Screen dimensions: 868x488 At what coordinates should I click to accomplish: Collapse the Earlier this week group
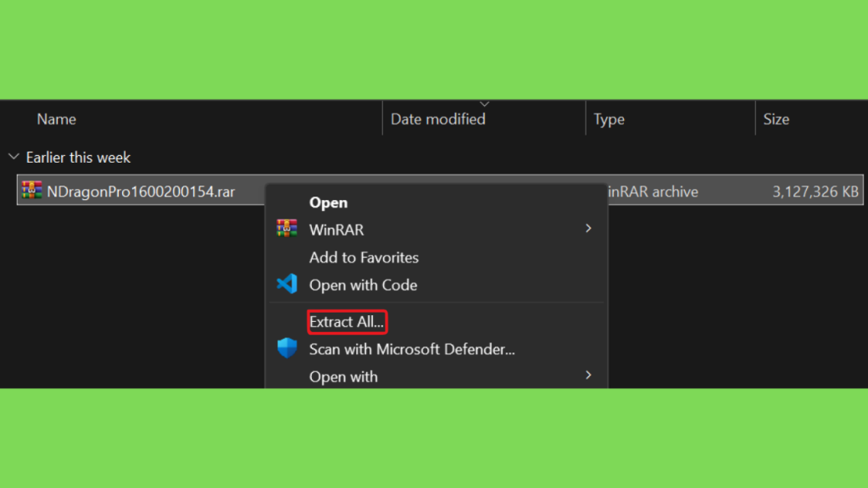pyautogui.click(x=14, y=157)
